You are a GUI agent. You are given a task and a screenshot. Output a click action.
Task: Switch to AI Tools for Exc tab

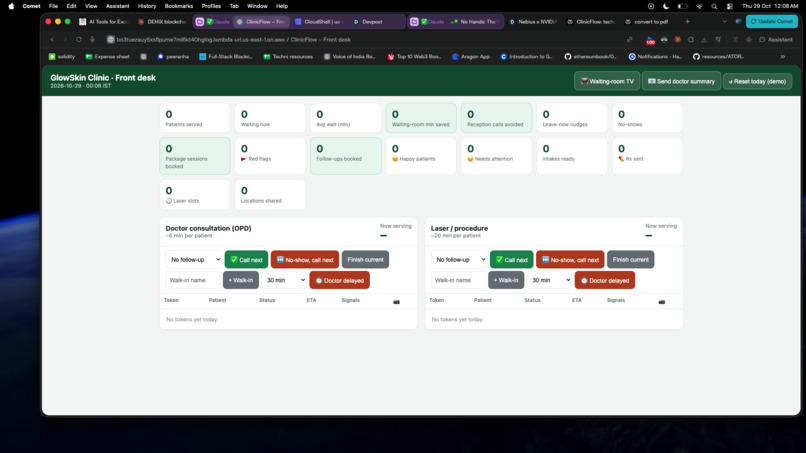[x=104, y=22]
